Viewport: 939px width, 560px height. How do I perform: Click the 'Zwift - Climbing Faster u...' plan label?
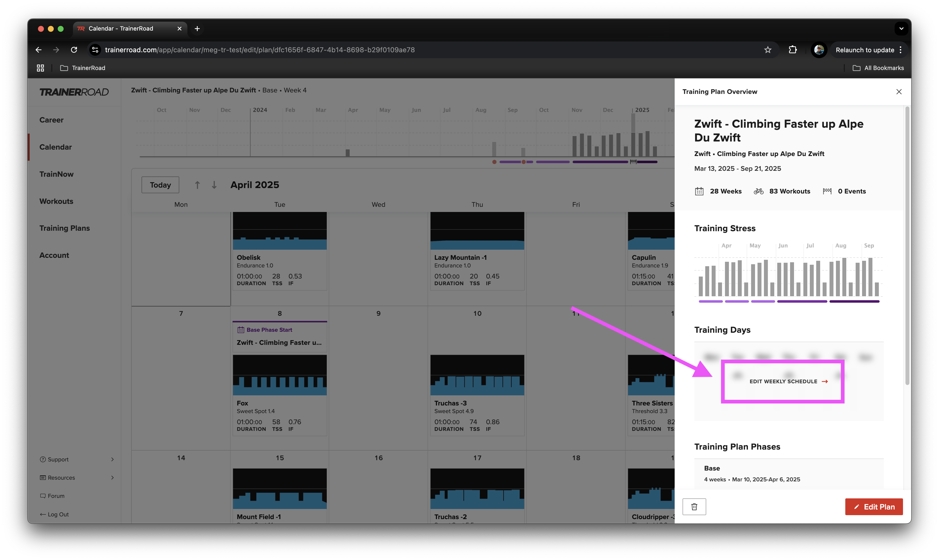click(279, 342)
